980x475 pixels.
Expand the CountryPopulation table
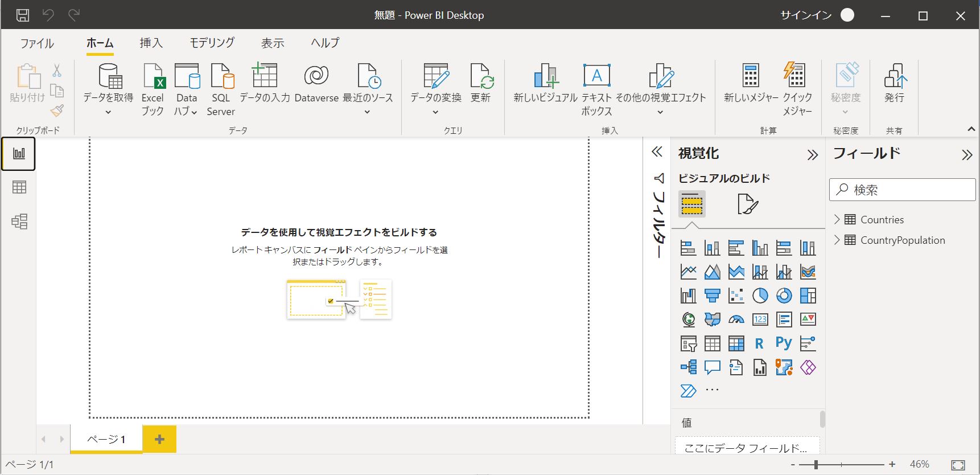point(837,240)
